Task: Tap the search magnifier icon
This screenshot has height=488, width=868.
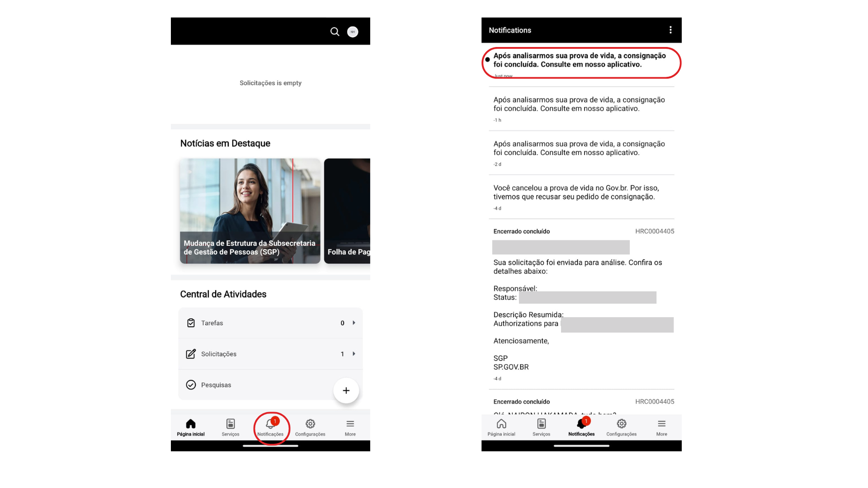Action: tap(335, 32)
